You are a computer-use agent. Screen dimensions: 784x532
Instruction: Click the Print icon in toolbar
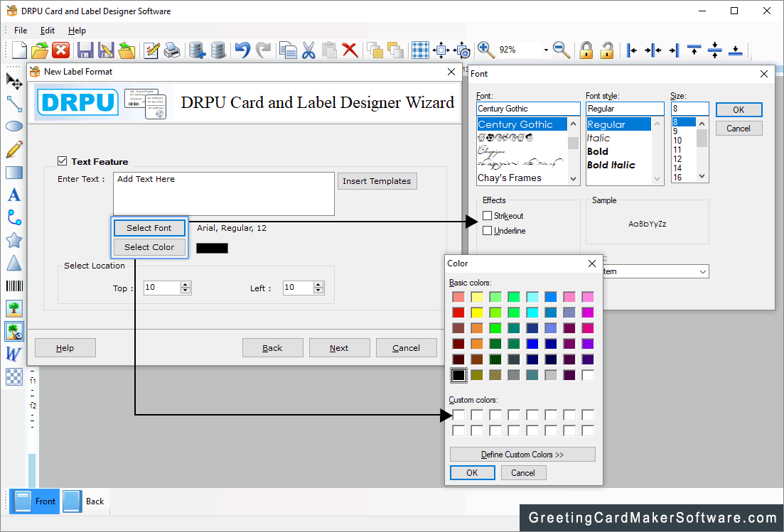pos(172,50)
